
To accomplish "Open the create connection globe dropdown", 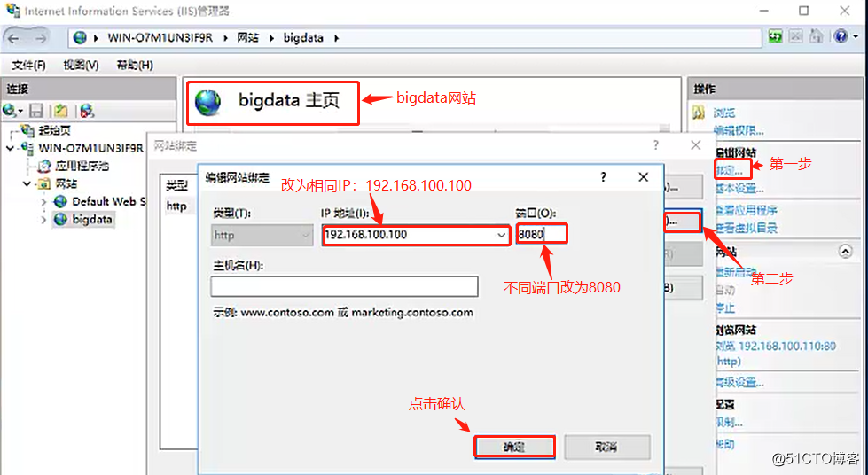I will (12, 110).
